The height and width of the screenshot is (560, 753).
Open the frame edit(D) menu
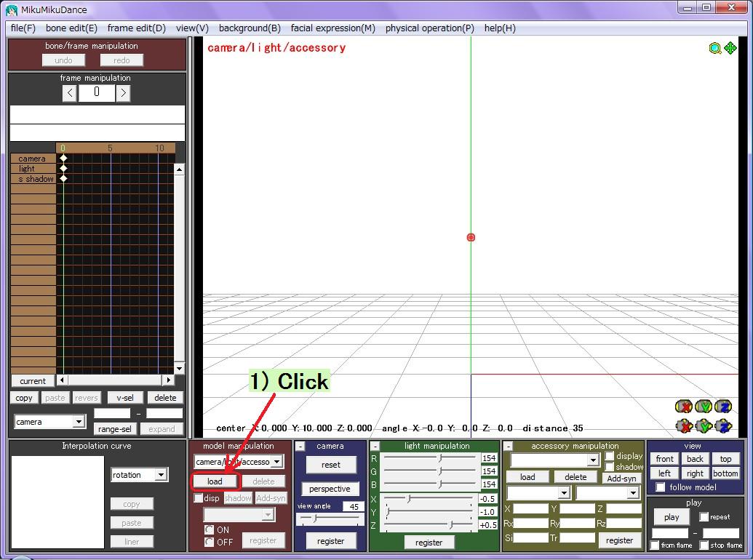[x=136, y=28]
